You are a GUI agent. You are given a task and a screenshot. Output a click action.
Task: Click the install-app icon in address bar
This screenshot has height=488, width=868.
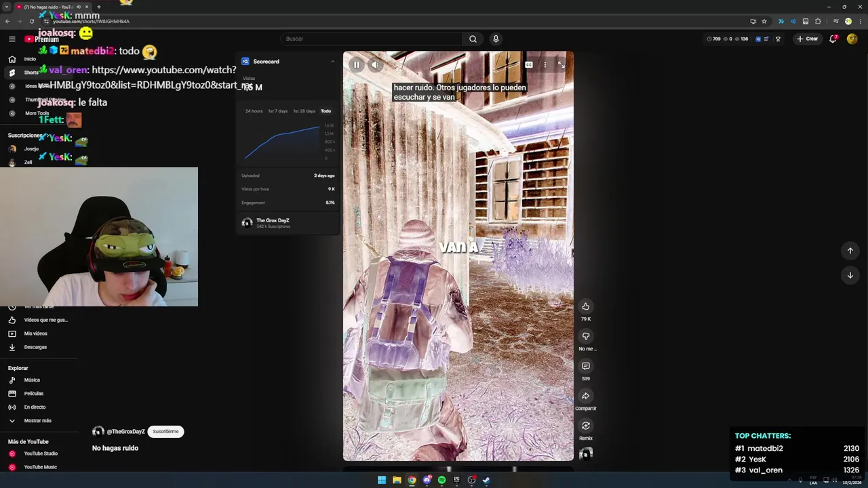(x=753, y=21)
